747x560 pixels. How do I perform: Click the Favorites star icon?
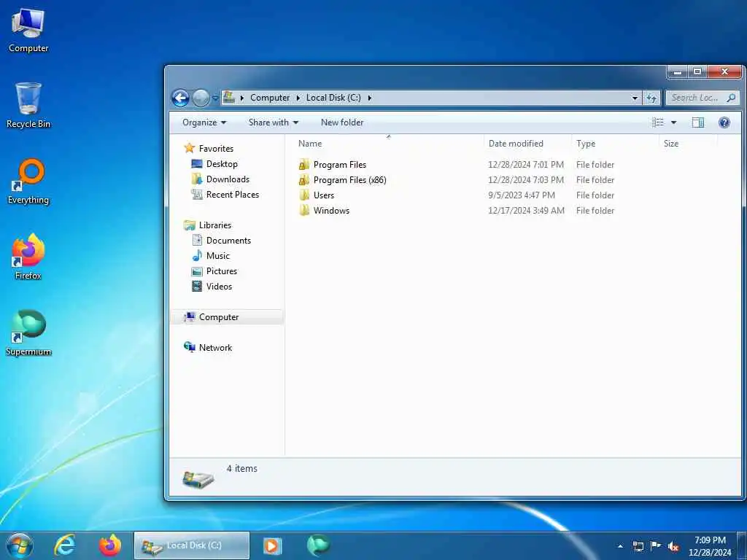[190, 148]
